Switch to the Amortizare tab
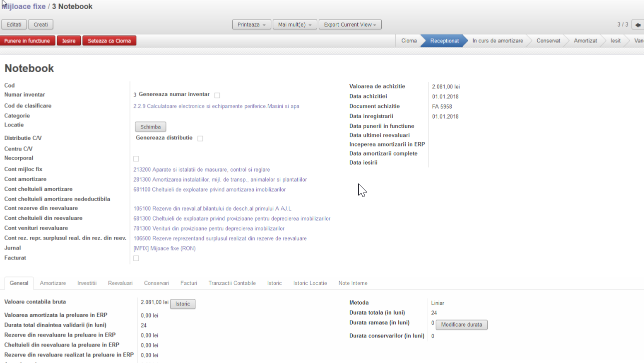 point(53,283)
